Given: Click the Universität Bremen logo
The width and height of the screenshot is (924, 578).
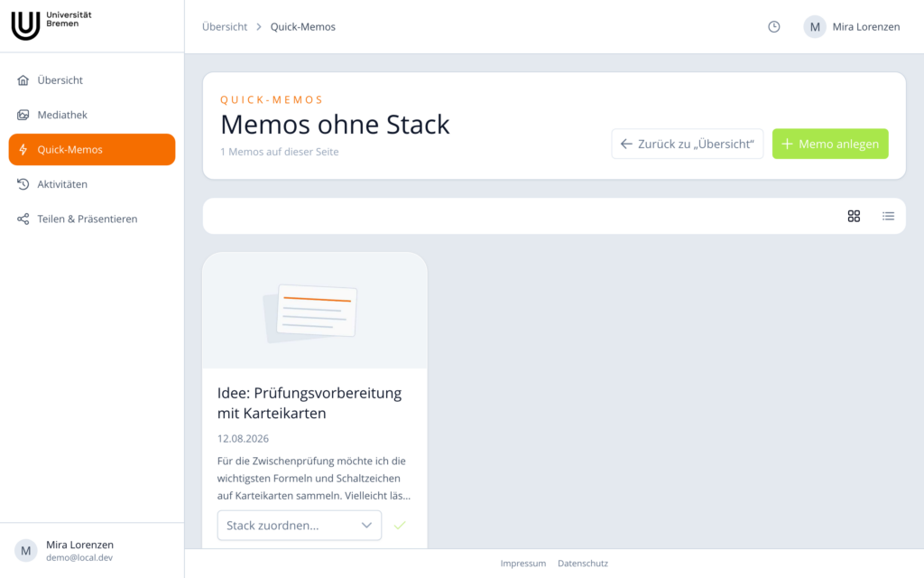Looking at the screenshot, I should click(51, 25).
